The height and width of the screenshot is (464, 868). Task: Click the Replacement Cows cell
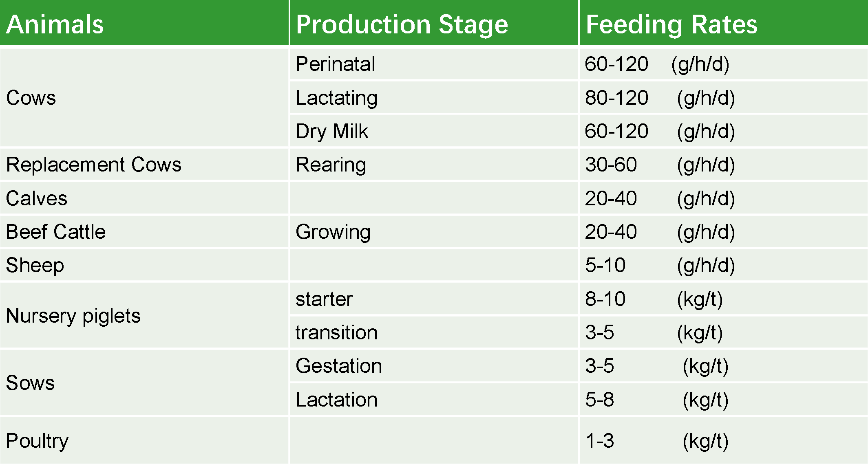[144, 165]
